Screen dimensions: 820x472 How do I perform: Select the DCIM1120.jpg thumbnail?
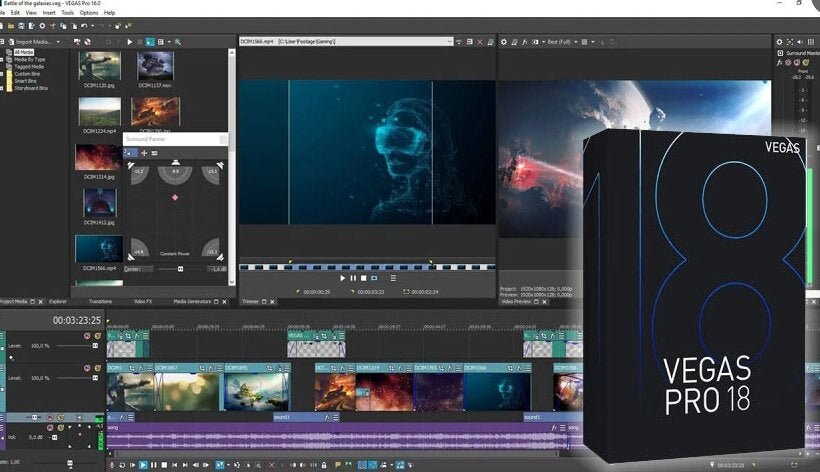tap(99, 66)
